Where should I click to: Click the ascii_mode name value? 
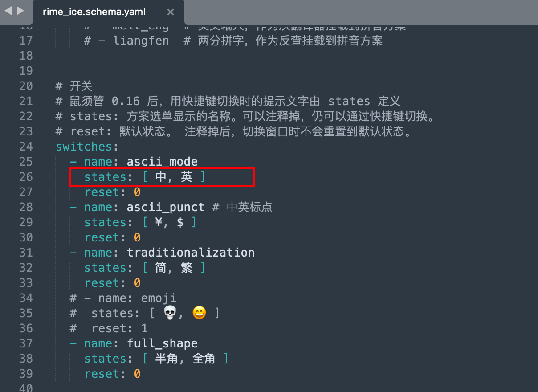point(162,162)
